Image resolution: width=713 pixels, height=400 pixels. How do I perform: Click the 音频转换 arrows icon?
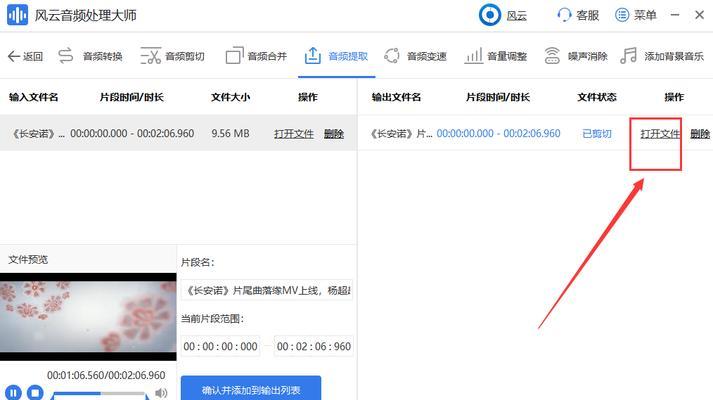(66, 56)
